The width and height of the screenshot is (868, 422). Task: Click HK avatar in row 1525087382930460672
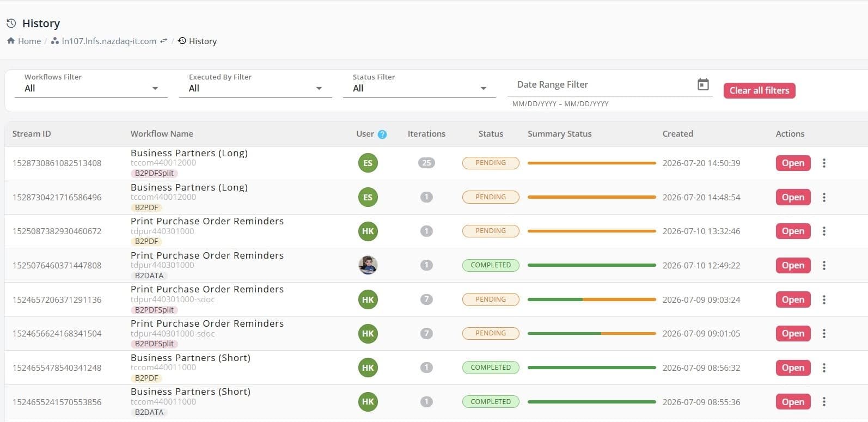coord(368,231)
